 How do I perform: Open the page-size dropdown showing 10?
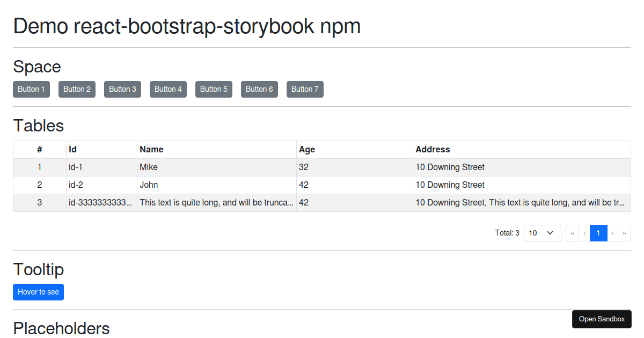click(542, 233)
